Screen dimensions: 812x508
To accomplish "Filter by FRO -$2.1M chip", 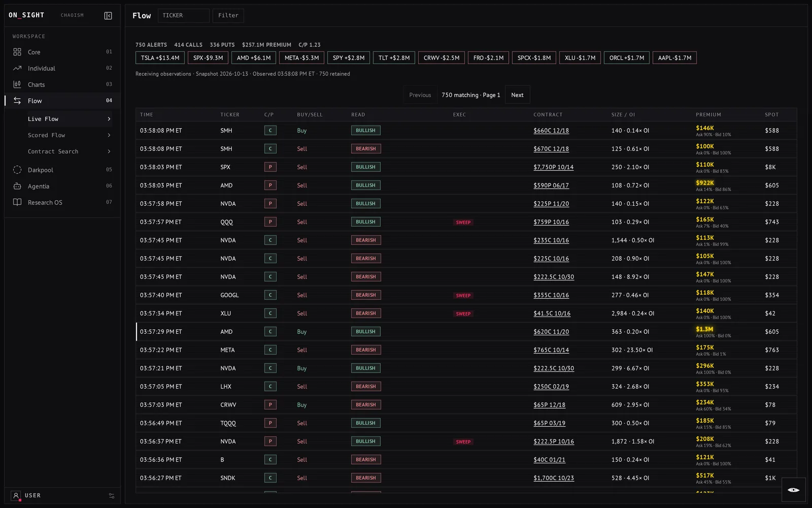I will (x=489, y=58).
